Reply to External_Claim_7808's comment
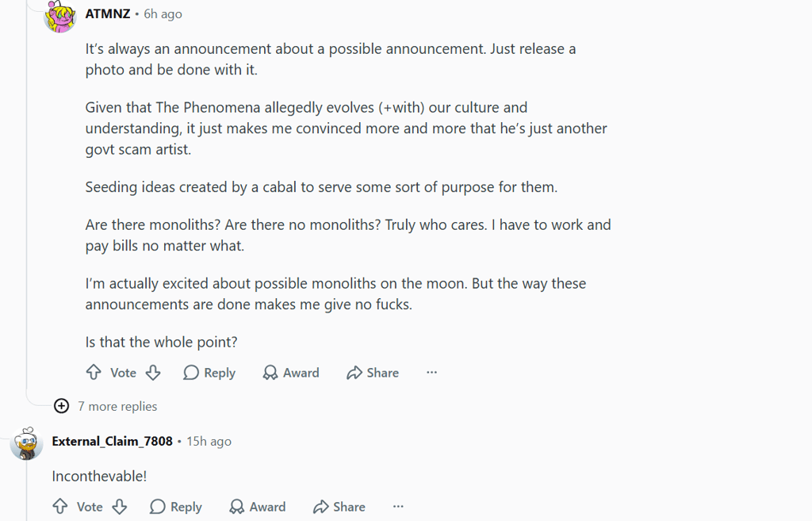 [176, 507]
